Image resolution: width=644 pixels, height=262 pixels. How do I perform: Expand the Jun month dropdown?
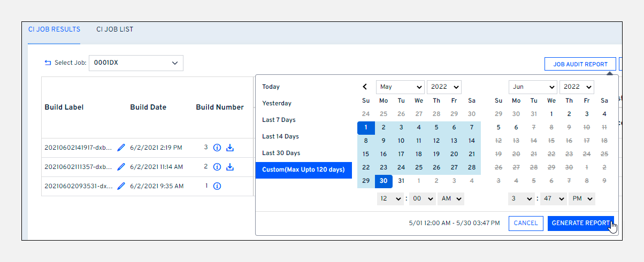[532, 87]
